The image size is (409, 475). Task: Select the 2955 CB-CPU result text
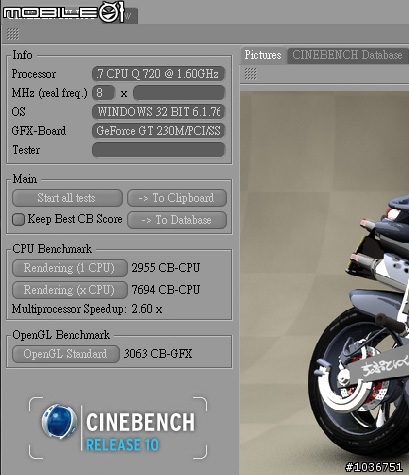click(166, 268)
